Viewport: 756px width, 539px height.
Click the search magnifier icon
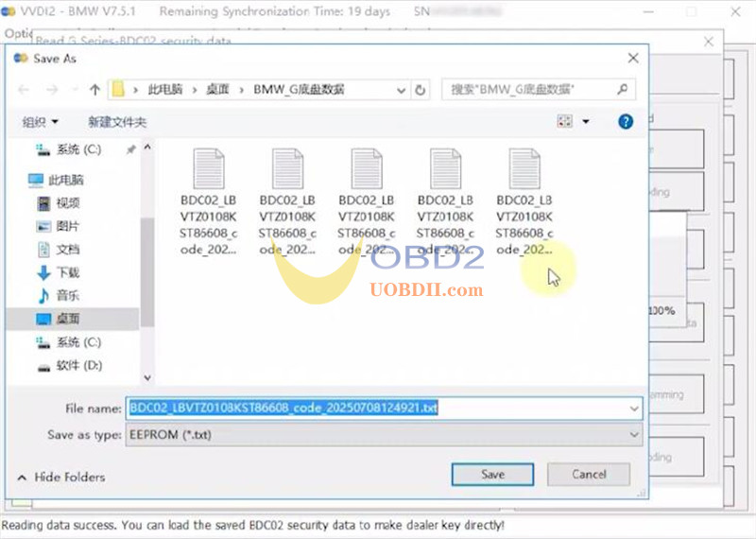point(623,89)
